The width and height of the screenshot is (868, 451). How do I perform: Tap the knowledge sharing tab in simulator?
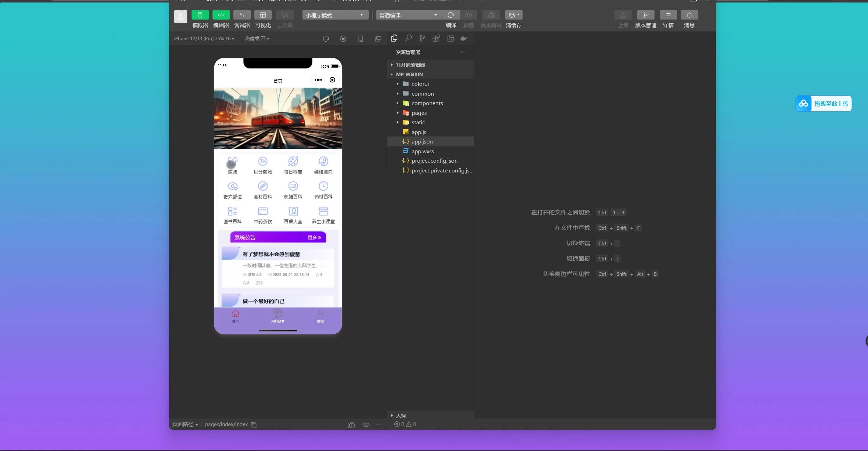278,316
